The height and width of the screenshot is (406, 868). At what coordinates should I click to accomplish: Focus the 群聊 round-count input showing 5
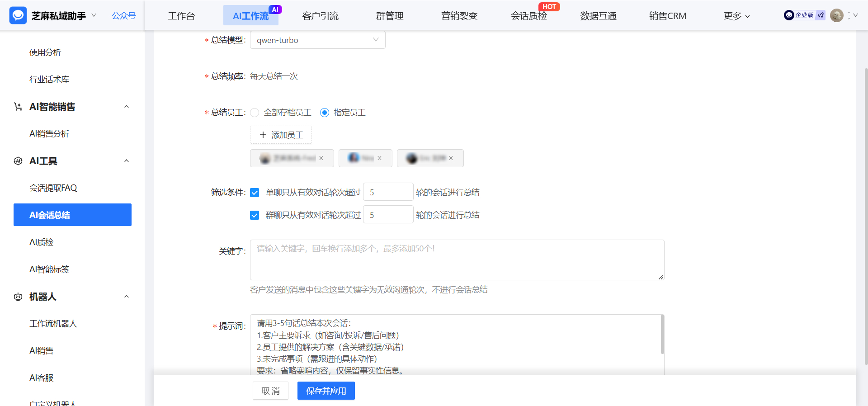(x=388, y=215)
